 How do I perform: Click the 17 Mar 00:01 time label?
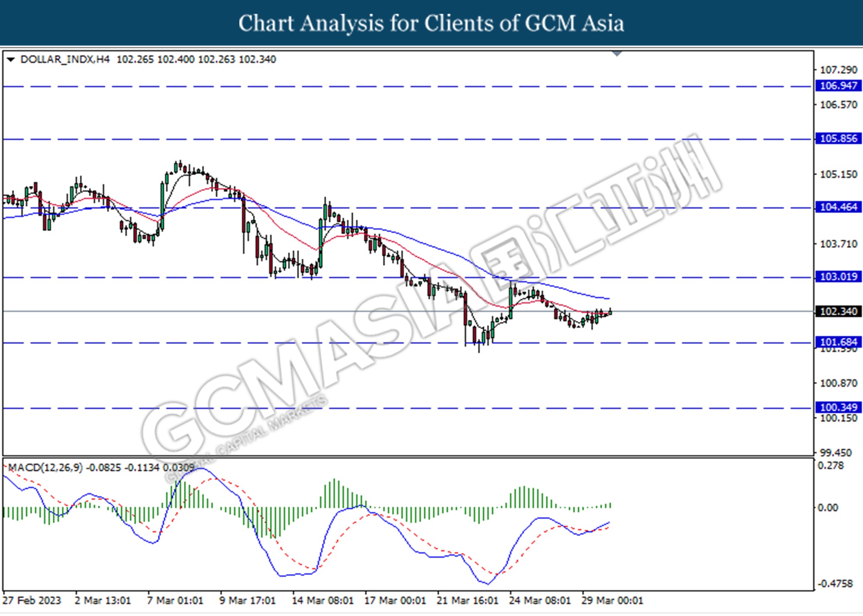click(x=395, y=600)
